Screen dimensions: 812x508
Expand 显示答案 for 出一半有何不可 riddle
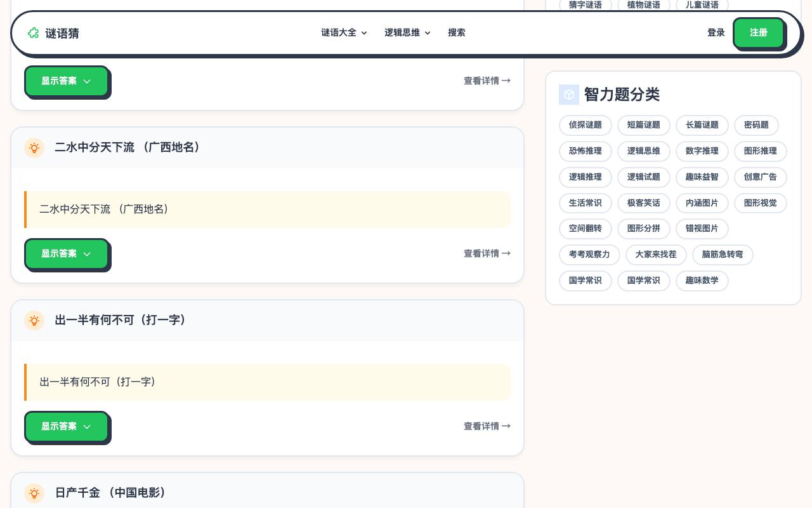pos(67,427)
